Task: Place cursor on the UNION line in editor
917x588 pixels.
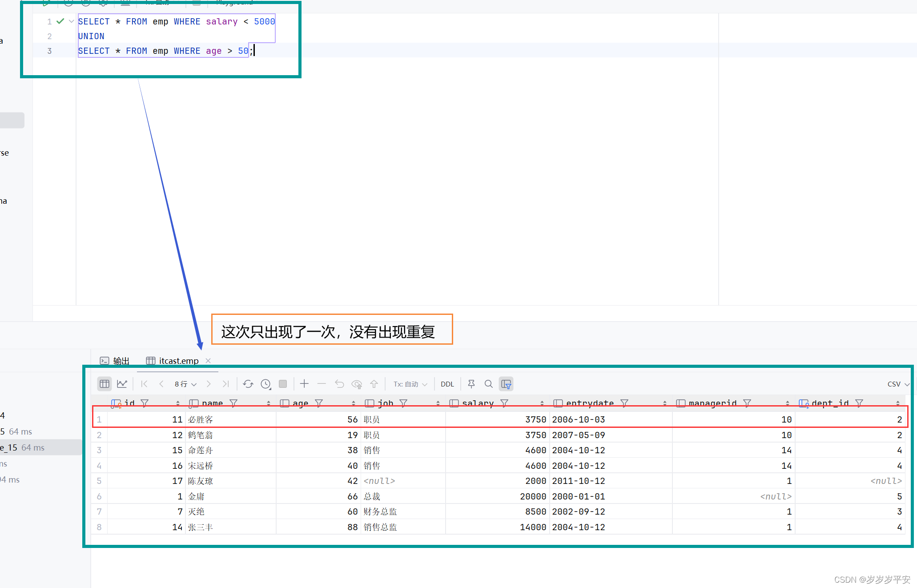Action: click(x=91, y=36)
